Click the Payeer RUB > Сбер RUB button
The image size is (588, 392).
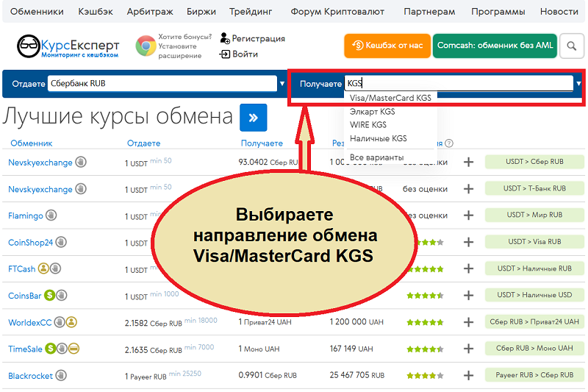point(534,375)
